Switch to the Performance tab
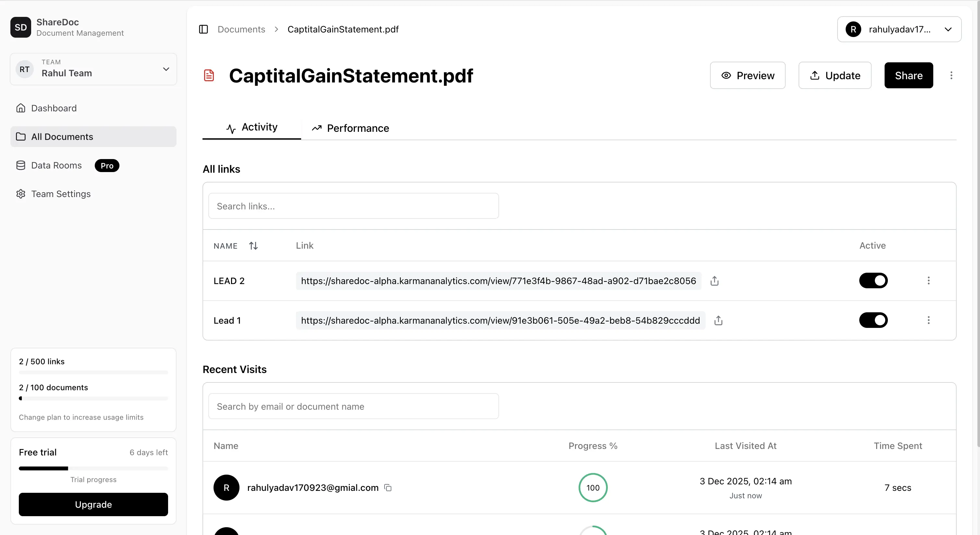The height and width of the screenshot is (535, 980). pos(350,128)
